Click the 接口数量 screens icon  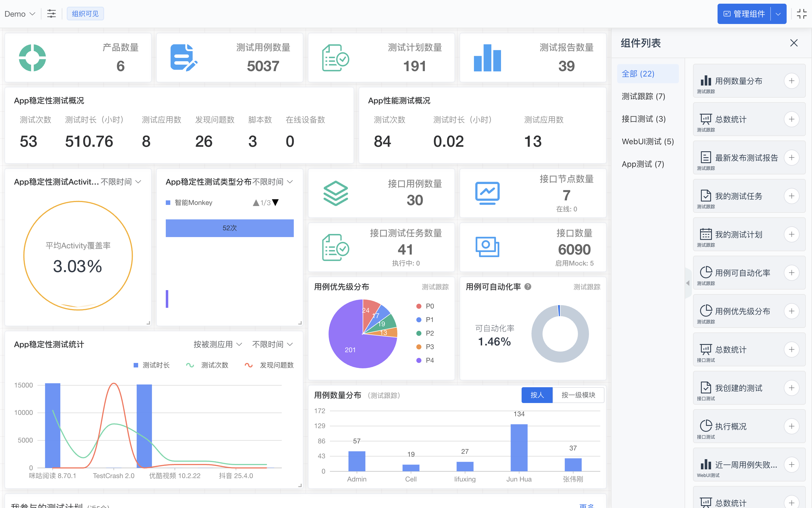487,247
